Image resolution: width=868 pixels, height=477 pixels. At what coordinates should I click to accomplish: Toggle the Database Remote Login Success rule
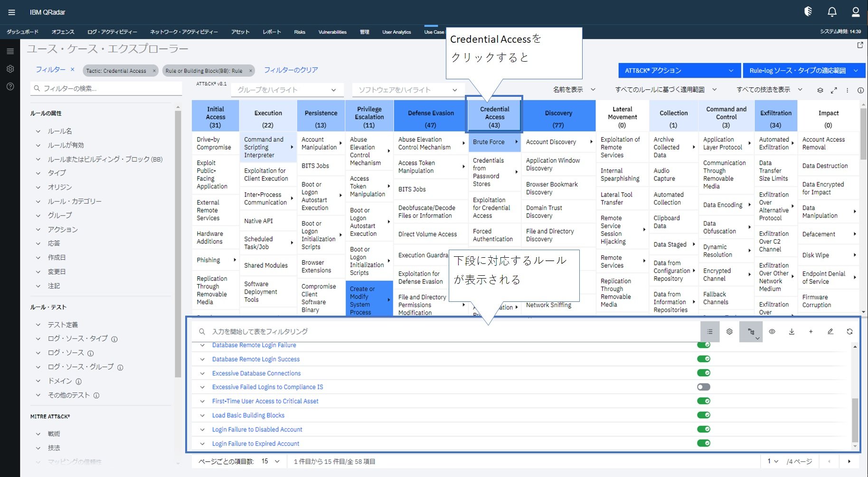tap(704, 359)
